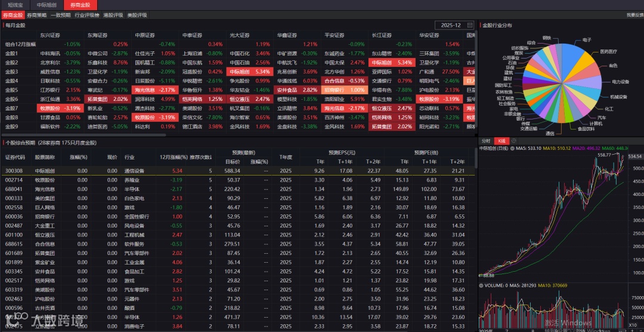Click 中科海讯 in 东兴证券 column
This screenshot has width=644, height=332.
[x=50, y=54]
